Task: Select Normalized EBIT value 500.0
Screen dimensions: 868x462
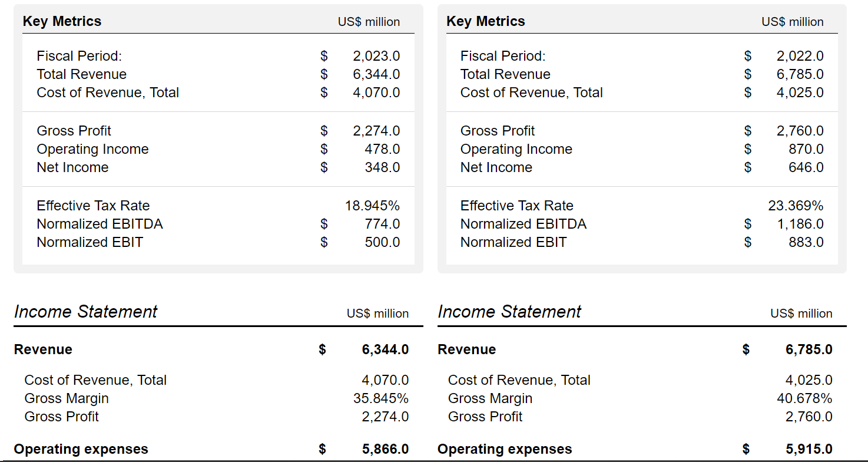Action: [x=382, y=242]
